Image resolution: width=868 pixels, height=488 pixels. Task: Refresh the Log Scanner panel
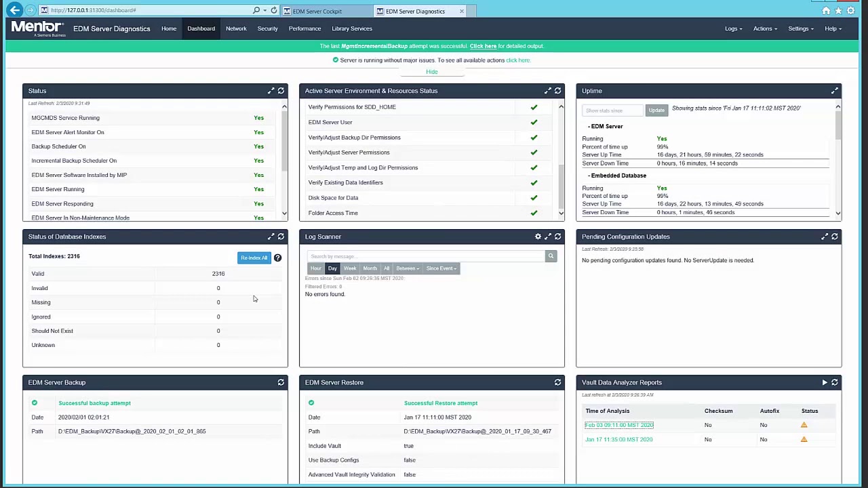coord(557,237)
